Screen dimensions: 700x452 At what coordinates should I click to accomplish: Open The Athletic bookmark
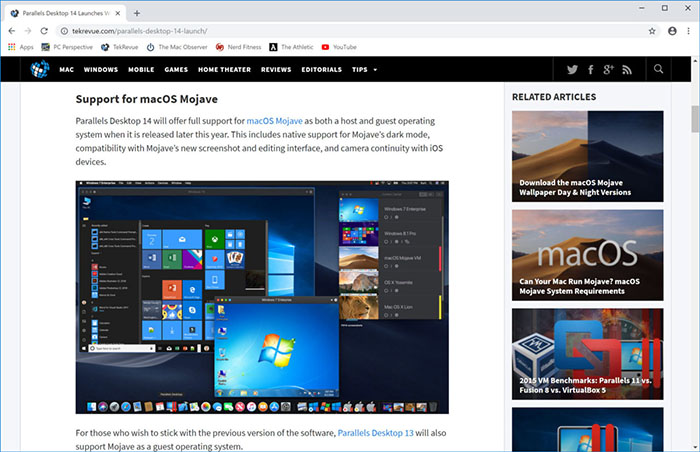click(291, 47)
